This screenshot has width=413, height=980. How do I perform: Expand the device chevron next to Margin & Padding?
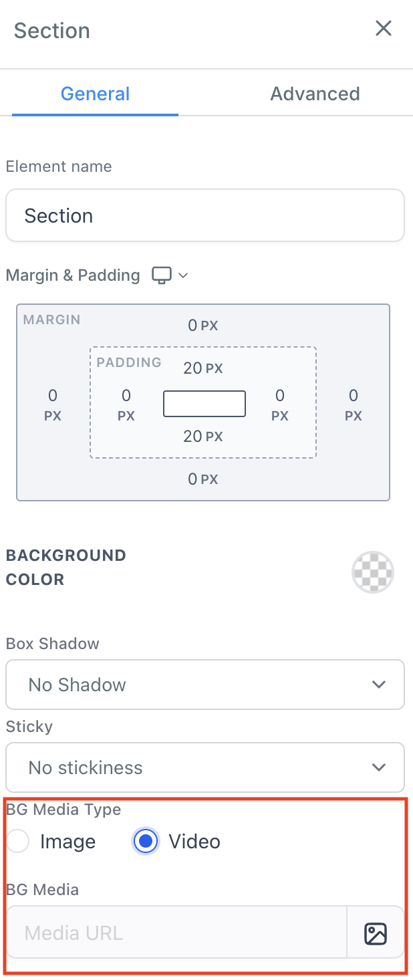click(183, 275)
